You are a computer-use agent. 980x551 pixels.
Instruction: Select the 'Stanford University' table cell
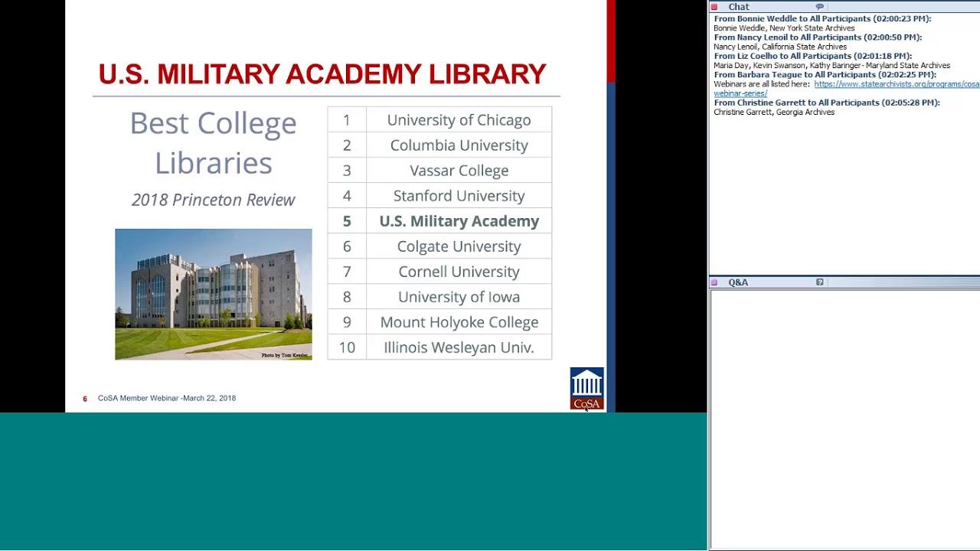(459, 196)
